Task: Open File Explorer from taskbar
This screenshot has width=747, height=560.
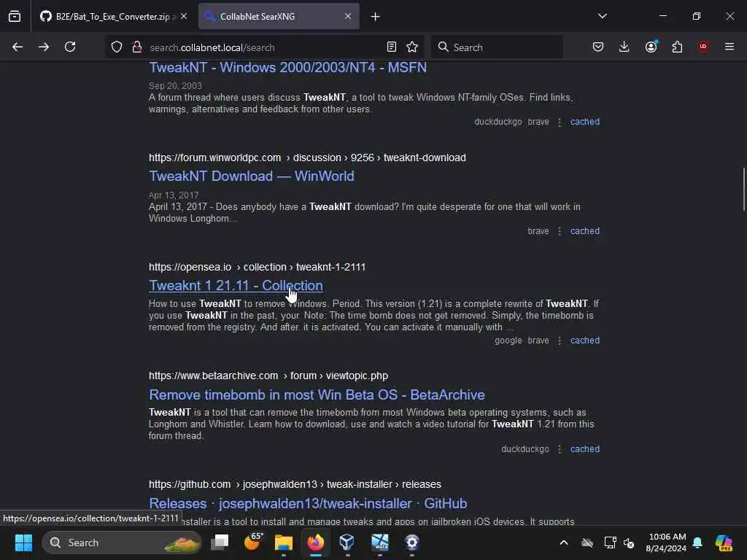Action: (x=284, y=542)
